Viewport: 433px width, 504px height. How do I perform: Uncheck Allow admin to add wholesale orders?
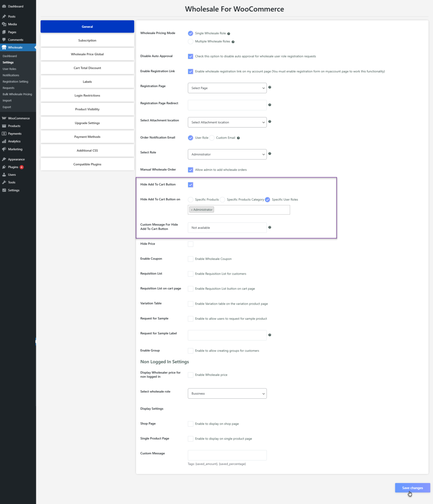click(x=191, y=170)
